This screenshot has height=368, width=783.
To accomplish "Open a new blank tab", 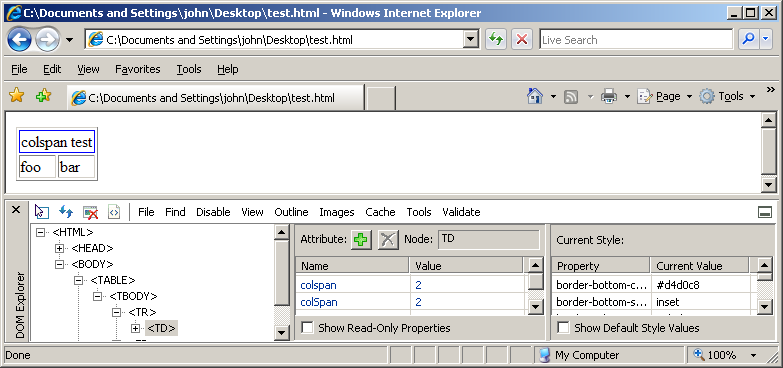I will [381, 98].
